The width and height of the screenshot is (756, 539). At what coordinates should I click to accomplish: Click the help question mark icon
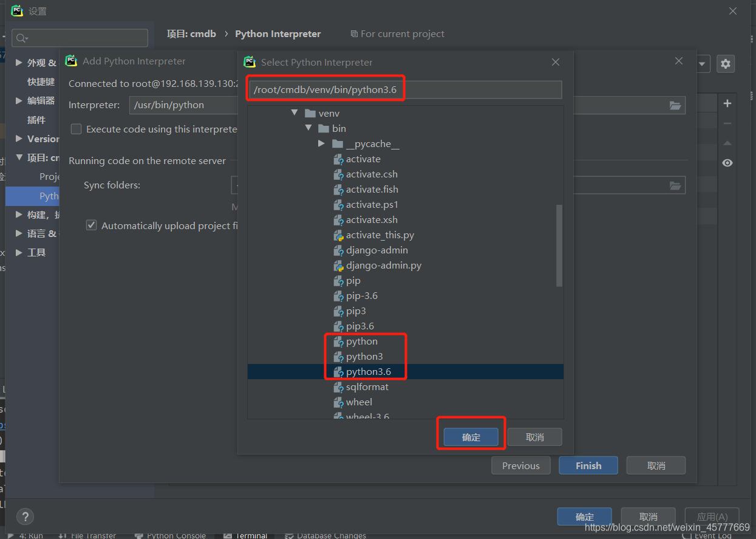(25, 517)
